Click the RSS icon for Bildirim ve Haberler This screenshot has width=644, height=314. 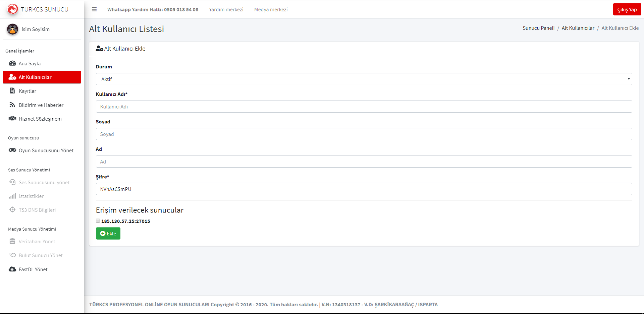click(12, 105)
